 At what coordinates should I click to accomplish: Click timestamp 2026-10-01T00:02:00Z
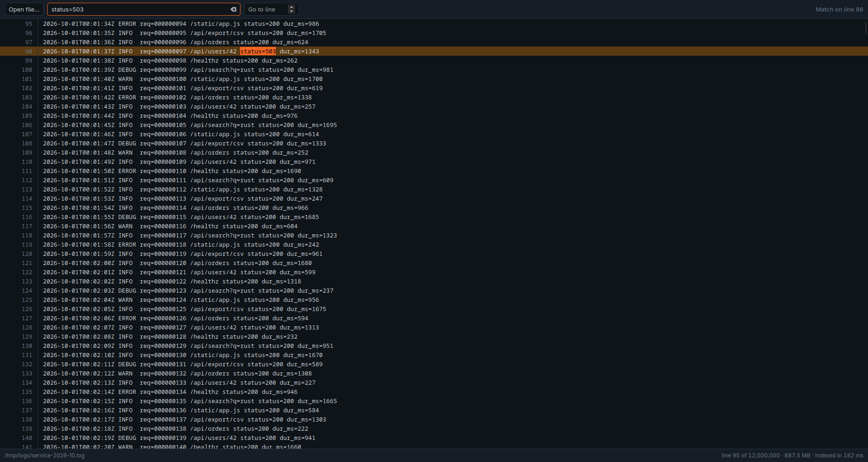click(x=79, y=263)
